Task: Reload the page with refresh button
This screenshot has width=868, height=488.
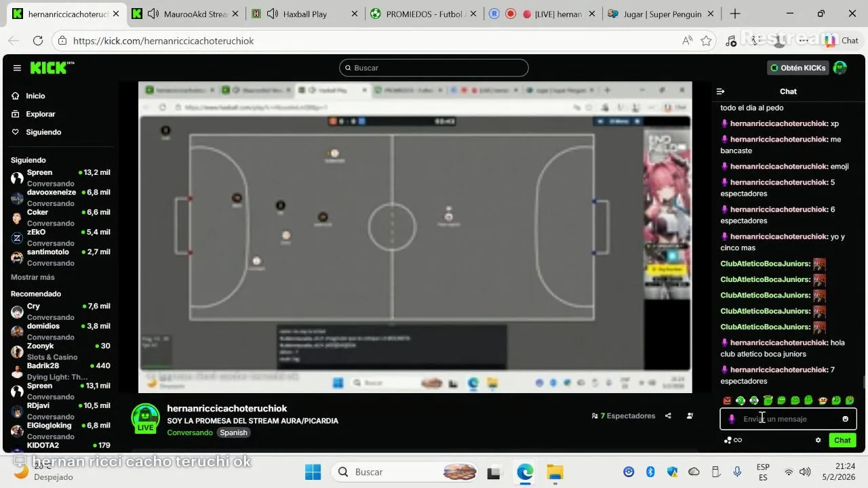Action: pos(38,41)
